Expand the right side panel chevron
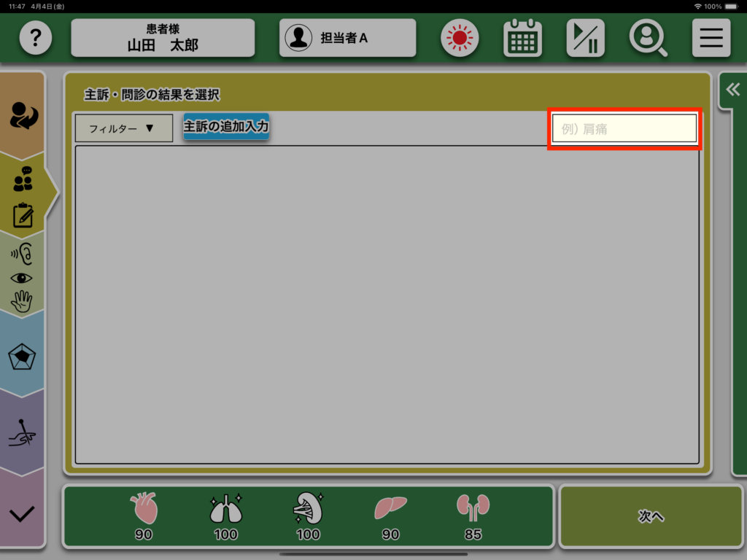 732,90
